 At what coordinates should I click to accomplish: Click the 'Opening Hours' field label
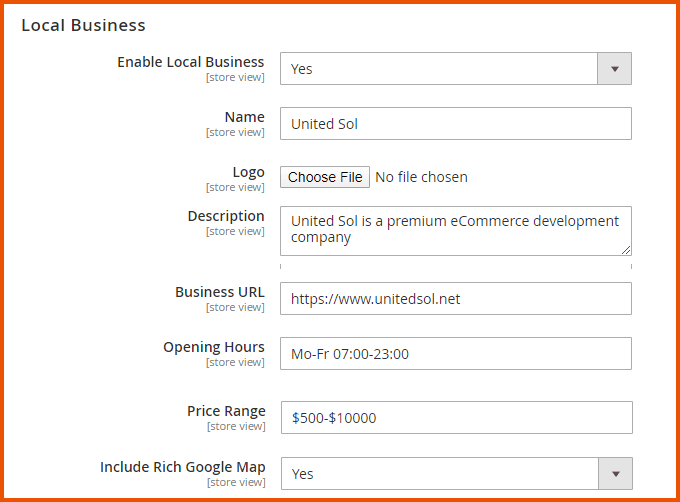pyautogui.click(x=214, y=347)
